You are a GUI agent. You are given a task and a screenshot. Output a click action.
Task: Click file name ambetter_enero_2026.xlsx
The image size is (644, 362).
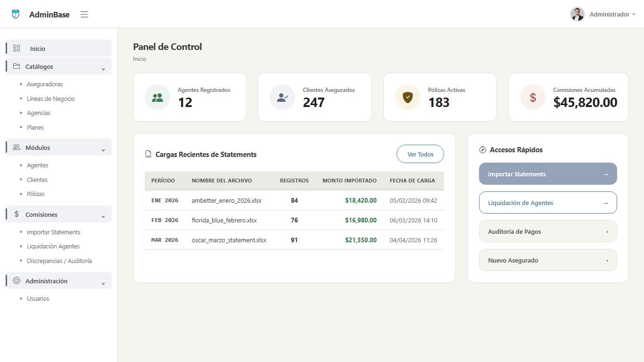point(227,200)
